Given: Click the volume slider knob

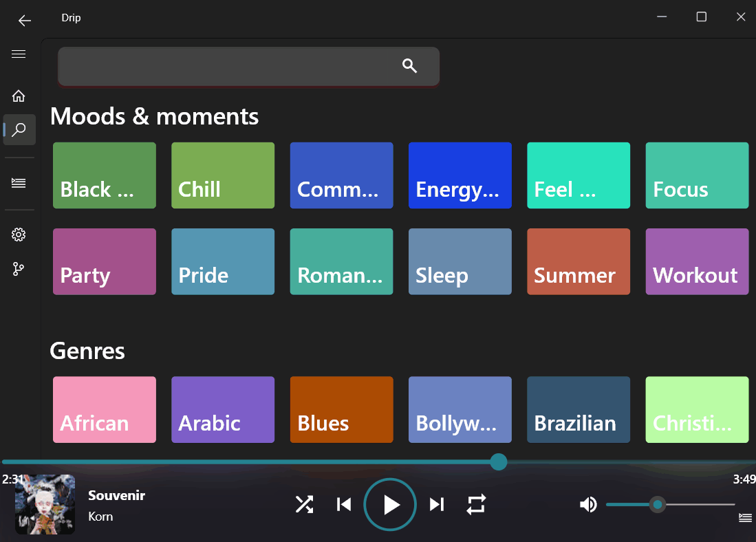Looking at the screenshot, I should pos(657,504).
